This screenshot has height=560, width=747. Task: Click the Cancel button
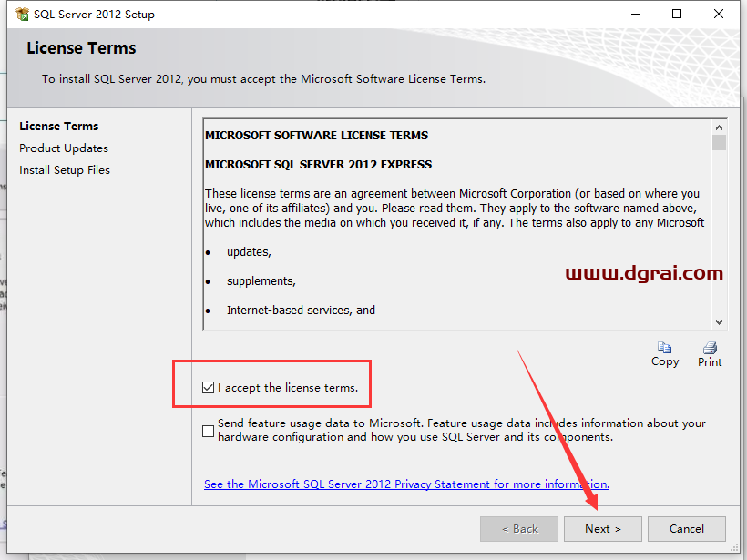click(x=687, y=529)
